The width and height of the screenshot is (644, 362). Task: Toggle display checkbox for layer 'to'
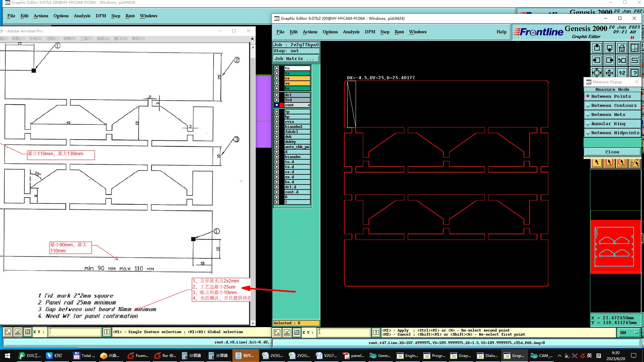tap(277, 68)
